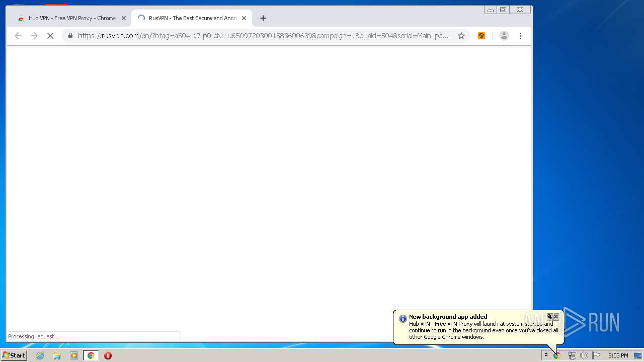644x362 pixels.
Task: Open the Windows Start menu
Action: [x=14, y=355]
